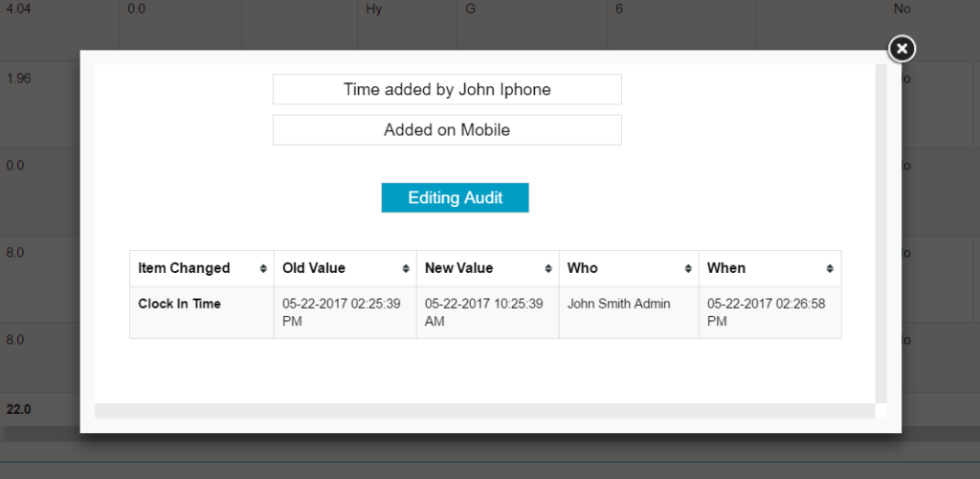Click the John Smith Admin cell
Image resolution: width=980 pixels, height=479 pixels.
tap(618, 305)
